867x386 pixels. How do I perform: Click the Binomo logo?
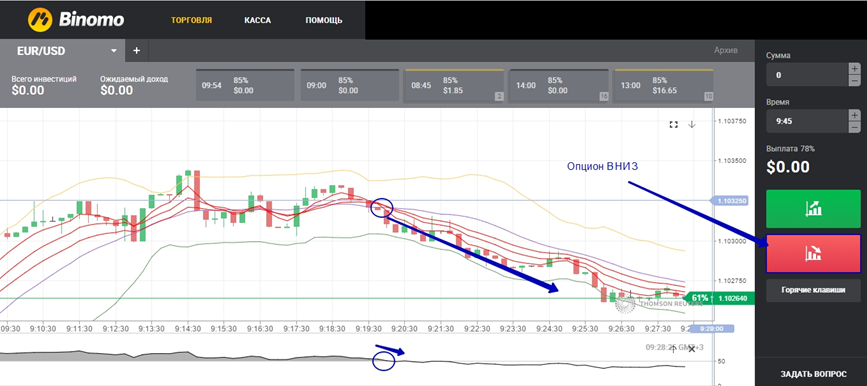click(x=76, y=20)
